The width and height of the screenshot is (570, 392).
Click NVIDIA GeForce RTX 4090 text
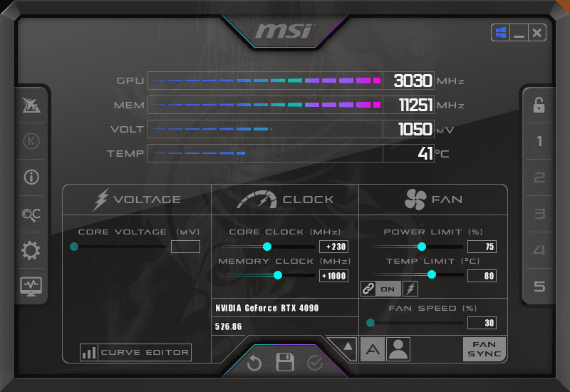click(x=266, y=308)
